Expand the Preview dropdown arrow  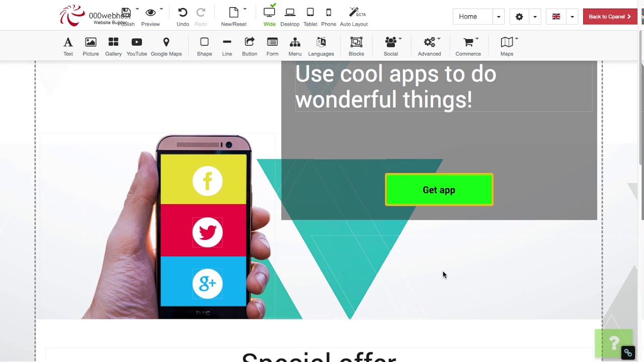[x=162, y=9]
